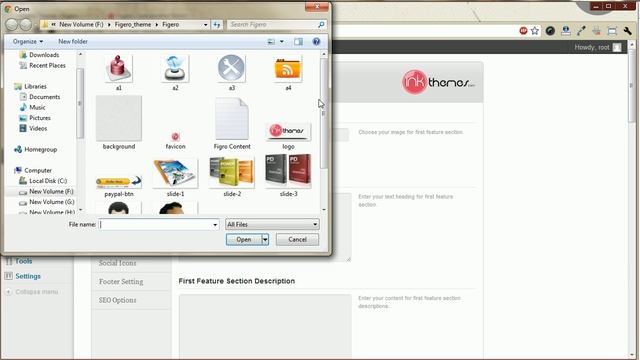
Task: Click the Cancel button
Action: pyautogui.click(x=297, y=240)
